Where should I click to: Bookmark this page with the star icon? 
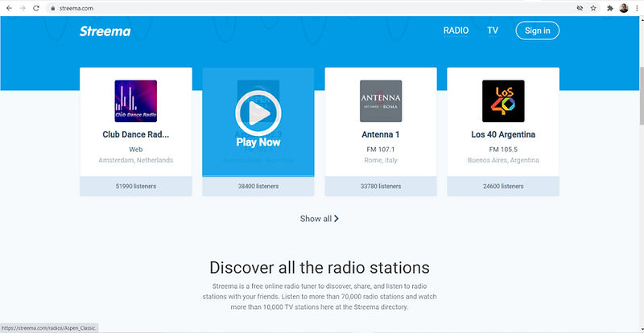593,8
